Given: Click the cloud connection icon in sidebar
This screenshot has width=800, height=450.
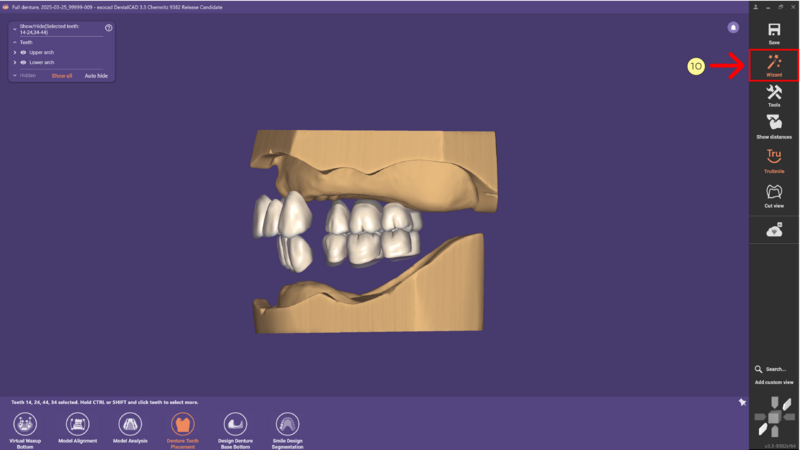Looking at the screenshot, I should pos(774,230).
